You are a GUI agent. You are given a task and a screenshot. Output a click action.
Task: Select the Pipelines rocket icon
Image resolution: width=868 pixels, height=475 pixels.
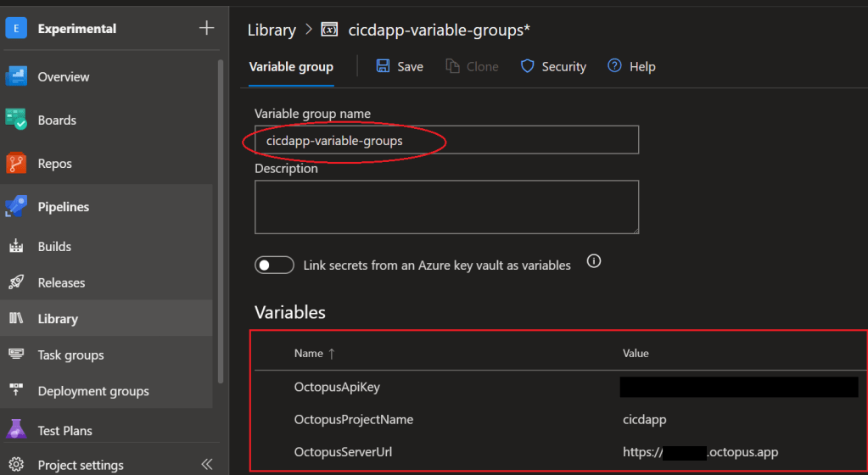coord(17,206)
